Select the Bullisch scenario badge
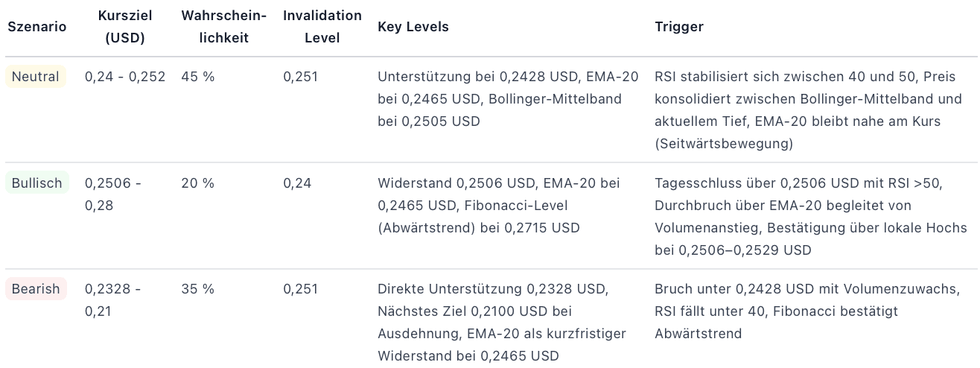980x368 pixels. coord(37,183)
